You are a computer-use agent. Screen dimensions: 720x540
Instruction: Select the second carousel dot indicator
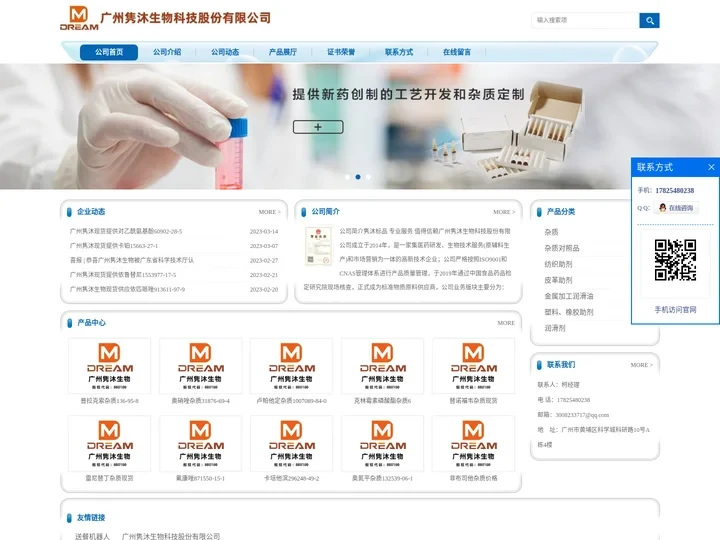(x=358, y=177)
